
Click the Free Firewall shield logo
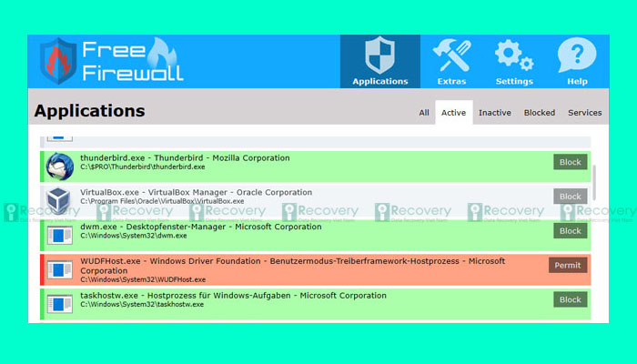pyautogui.click(x=58, y=61)
